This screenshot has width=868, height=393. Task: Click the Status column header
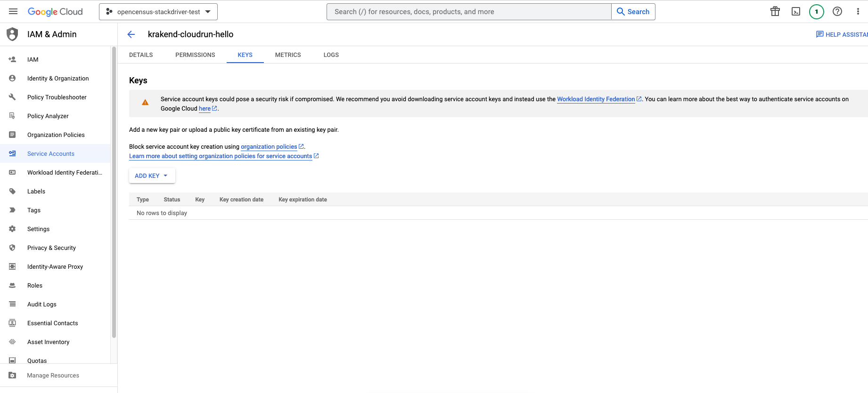[172, 200]
